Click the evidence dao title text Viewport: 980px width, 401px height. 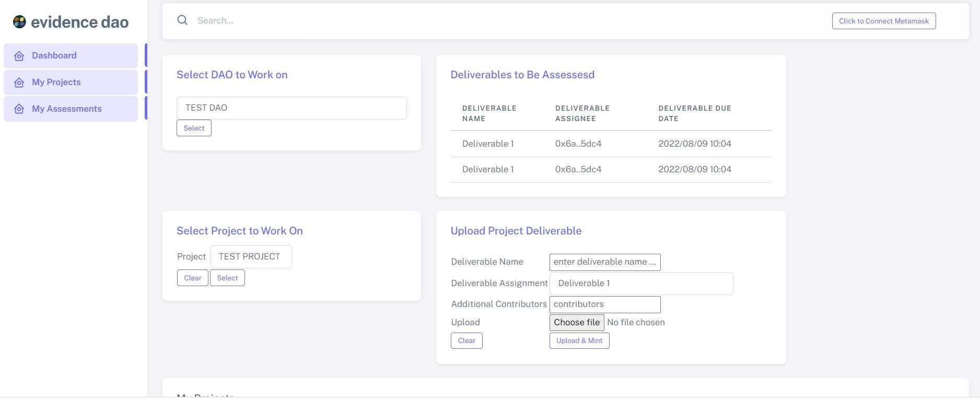tap(80, 22)
